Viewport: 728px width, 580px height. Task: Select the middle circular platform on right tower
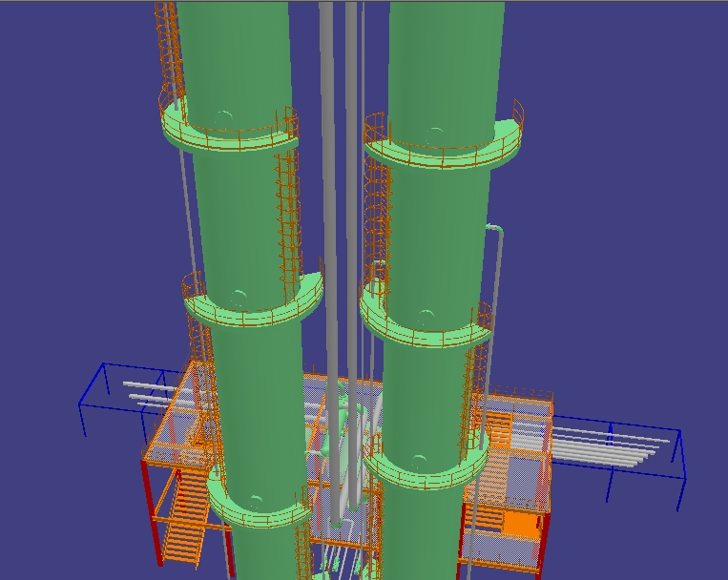pos(425,325)
